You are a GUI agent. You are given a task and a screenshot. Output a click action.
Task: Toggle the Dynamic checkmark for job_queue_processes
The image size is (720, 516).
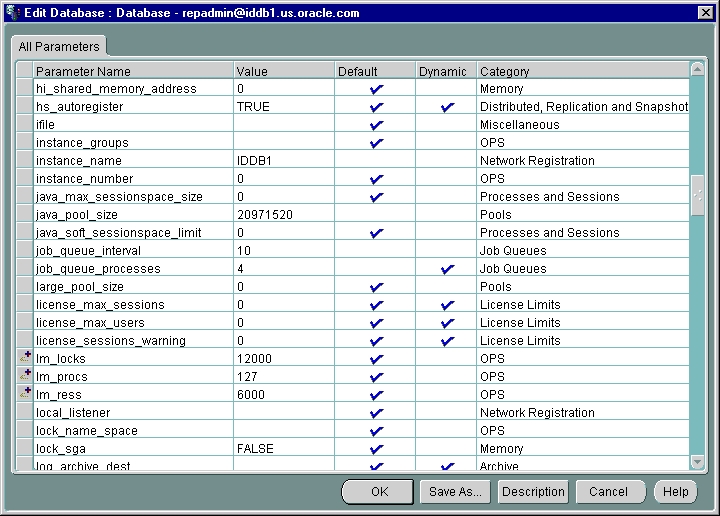[x=447, y=269]
